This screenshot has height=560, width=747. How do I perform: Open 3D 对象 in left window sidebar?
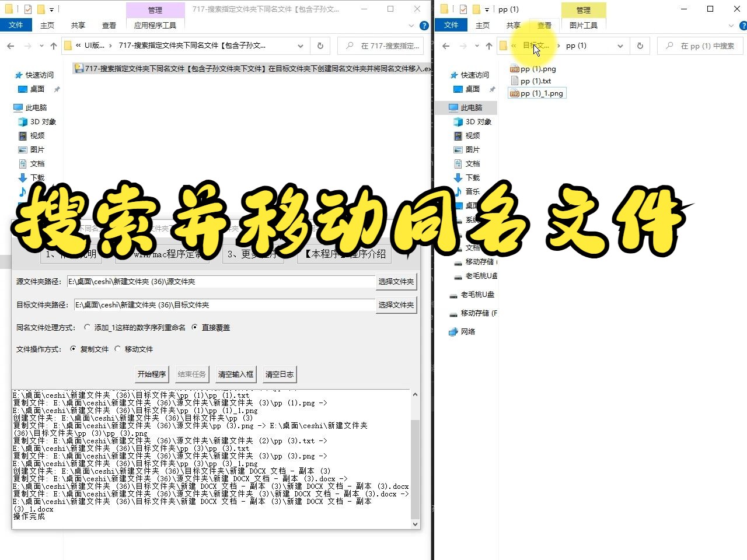tap(37, 121)
